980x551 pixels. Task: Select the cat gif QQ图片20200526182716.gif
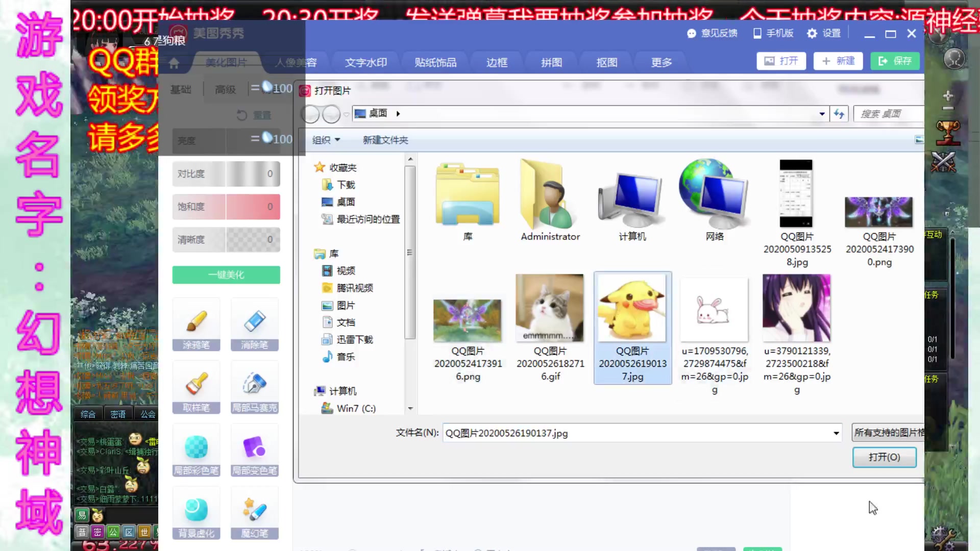coord(550,328)
